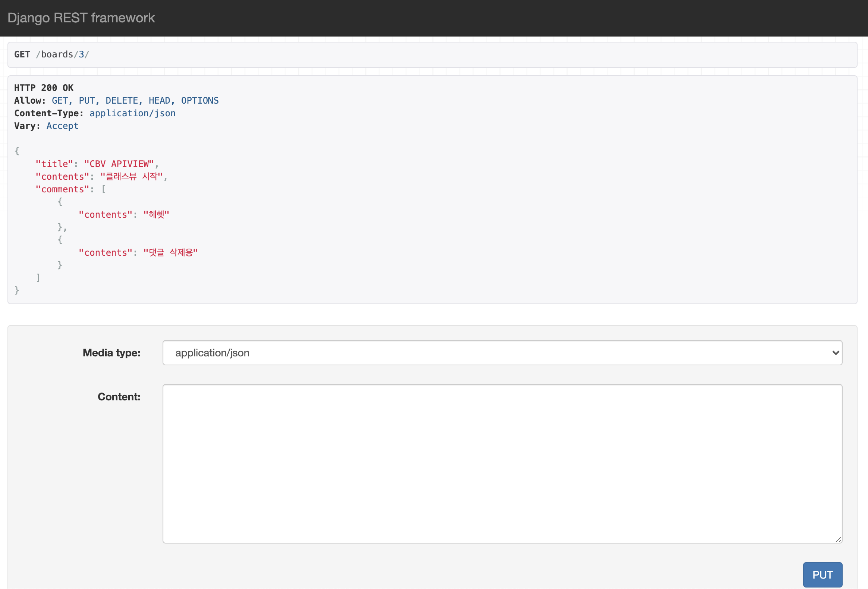This screenshot has width=868, height=589.
Task: Grab the Content textarea resize handle
Action: (x=838, y=539)
